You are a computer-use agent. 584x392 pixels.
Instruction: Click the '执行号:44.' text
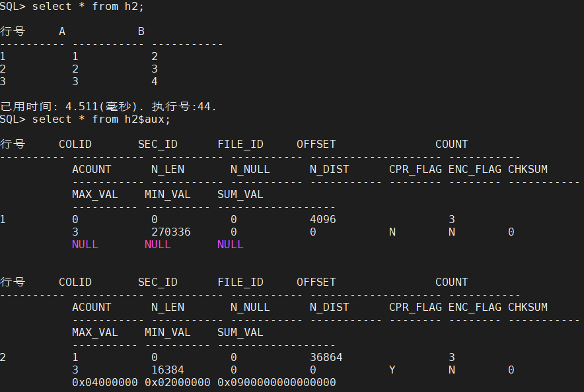click(x=184, y=107)
